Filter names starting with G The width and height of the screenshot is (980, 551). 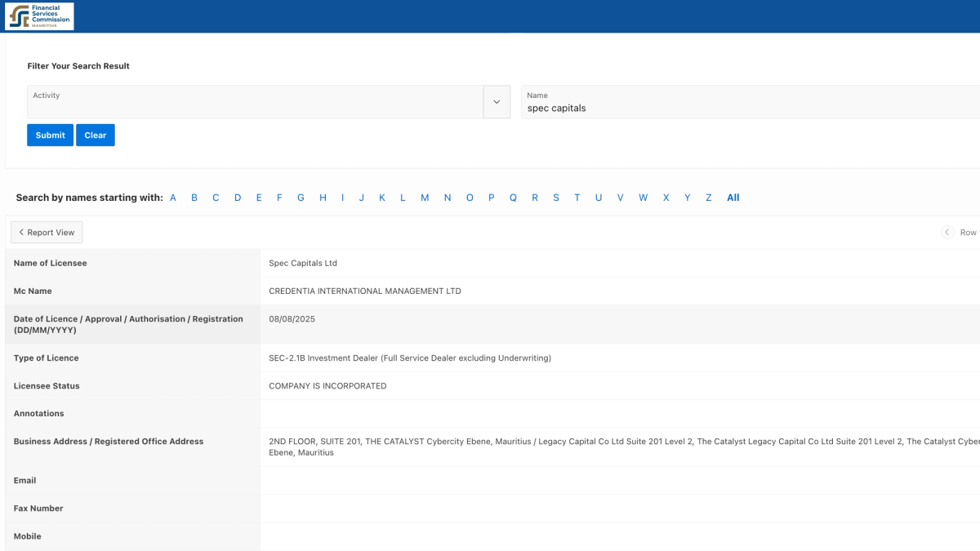[x=301, y=198]
